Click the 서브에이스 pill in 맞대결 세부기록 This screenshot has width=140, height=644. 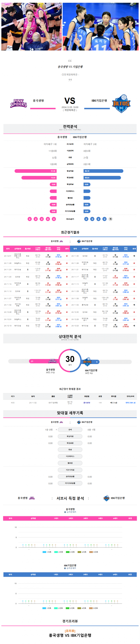click(70, 456)
